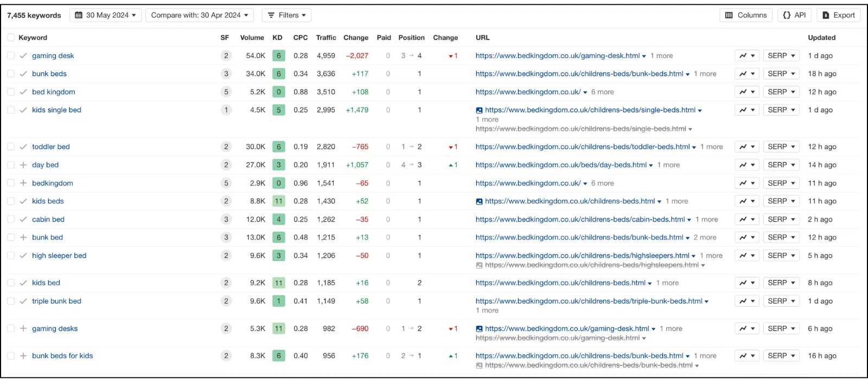Image resolution: width=868 pixels, height=380 pixels.
Task: Open the trend chart for bunk beds row
Action: [x=747, y=74]
